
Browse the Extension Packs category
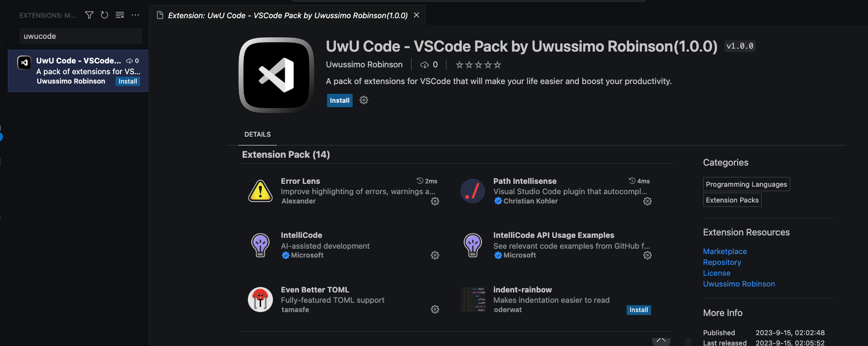732,200
